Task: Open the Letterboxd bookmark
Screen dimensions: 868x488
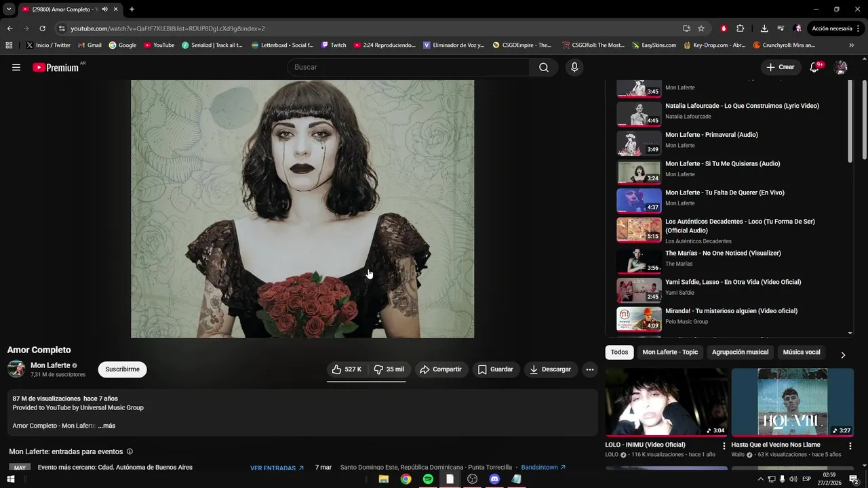Action: pos(282,45)
